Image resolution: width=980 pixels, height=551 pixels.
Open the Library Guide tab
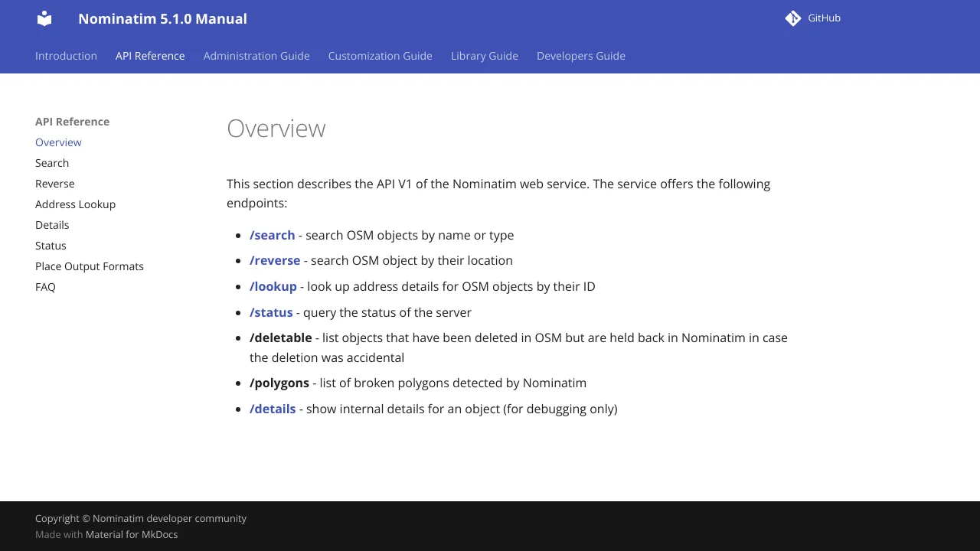(x=485, y=56)
